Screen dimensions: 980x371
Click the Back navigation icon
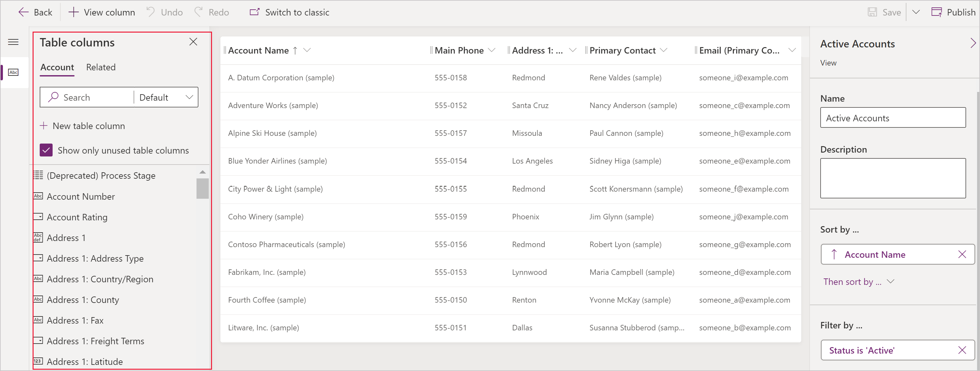pyautogui.click(x=23, y=12)
